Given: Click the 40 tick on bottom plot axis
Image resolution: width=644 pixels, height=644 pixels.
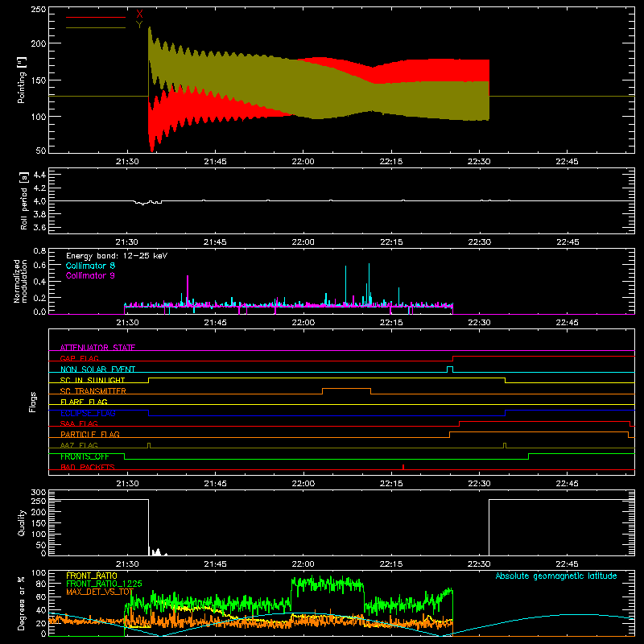Looking at the screenshot, I should pos(41,610).
